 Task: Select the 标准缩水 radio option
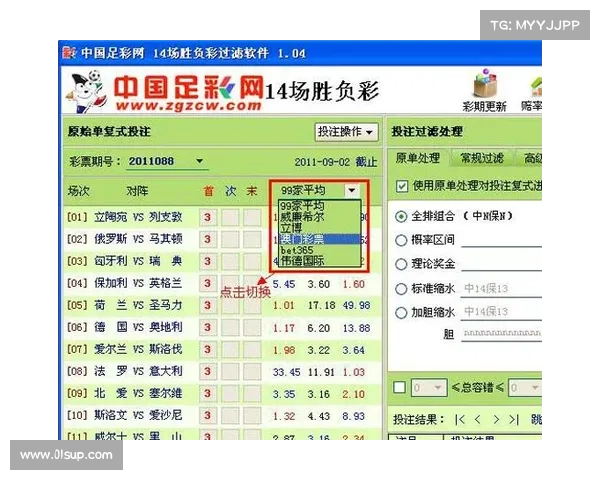[x=401, y=289]
